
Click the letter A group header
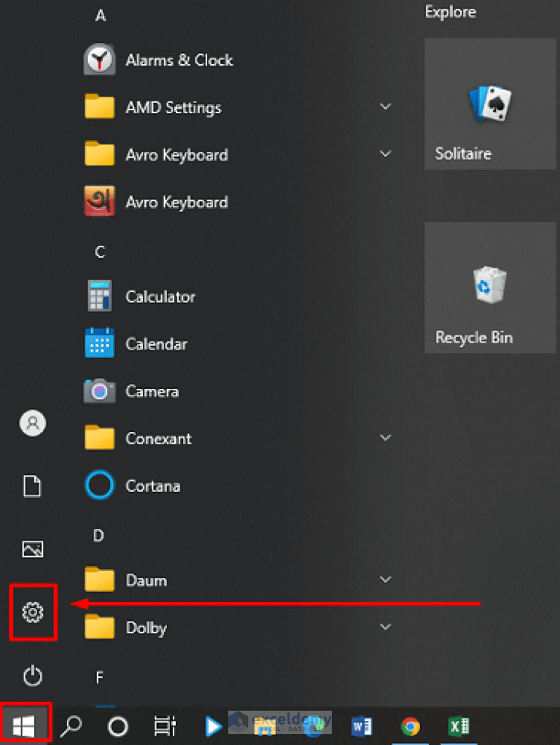pyautogui.click(x=100, y=15)
